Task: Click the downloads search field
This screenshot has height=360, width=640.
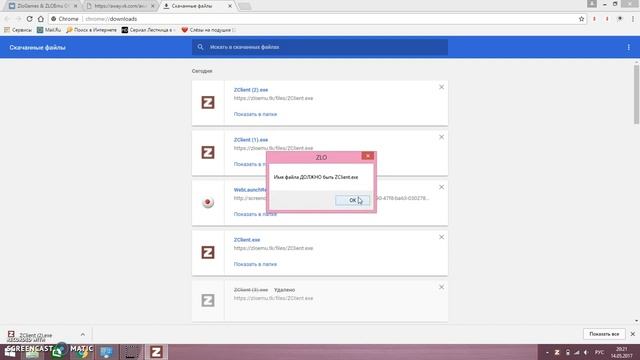Action: click(x=320, y=47)
